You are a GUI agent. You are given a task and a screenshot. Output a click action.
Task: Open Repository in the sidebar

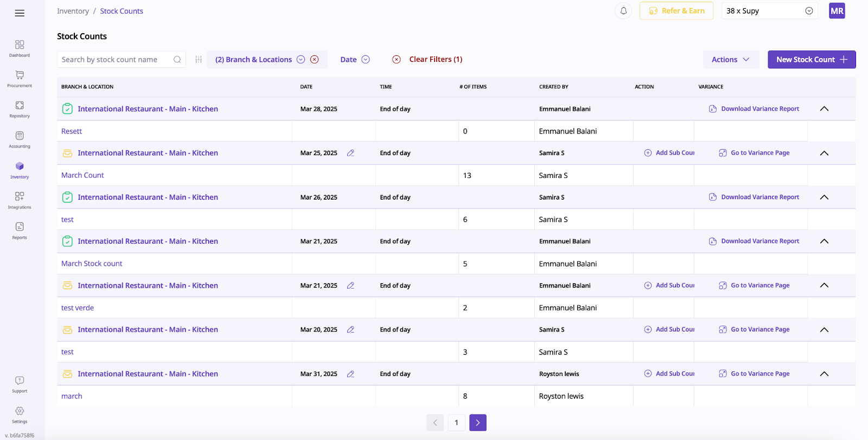pos(20,109)
